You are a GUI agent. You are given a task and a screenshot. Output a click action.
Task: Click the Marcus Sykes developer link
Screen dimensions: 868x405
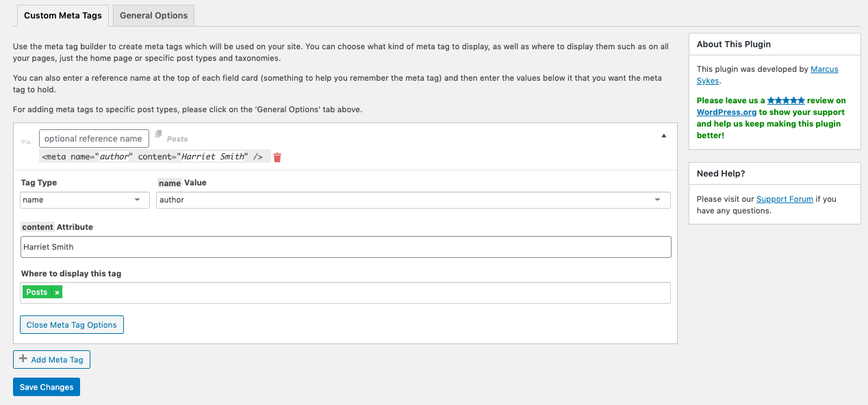point(824,68)
